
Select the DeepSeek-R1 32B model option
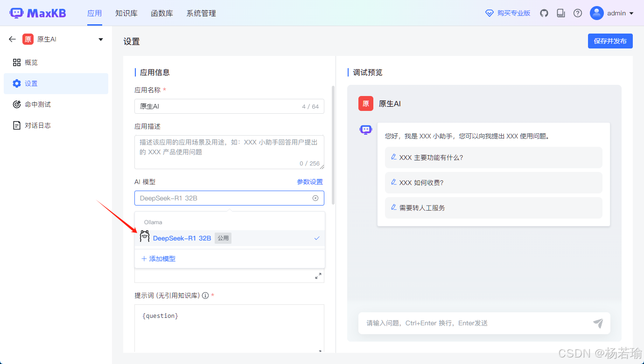[230, 238]
